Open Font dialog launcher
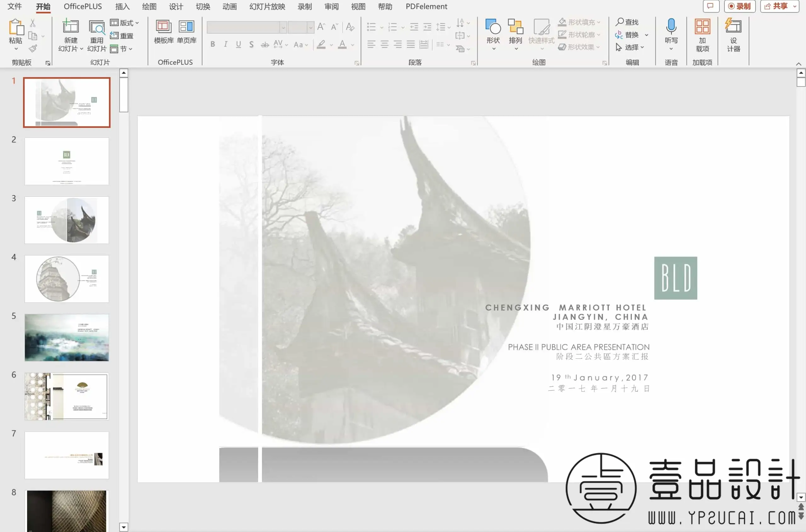806x532 pixels. click(357, 63)
